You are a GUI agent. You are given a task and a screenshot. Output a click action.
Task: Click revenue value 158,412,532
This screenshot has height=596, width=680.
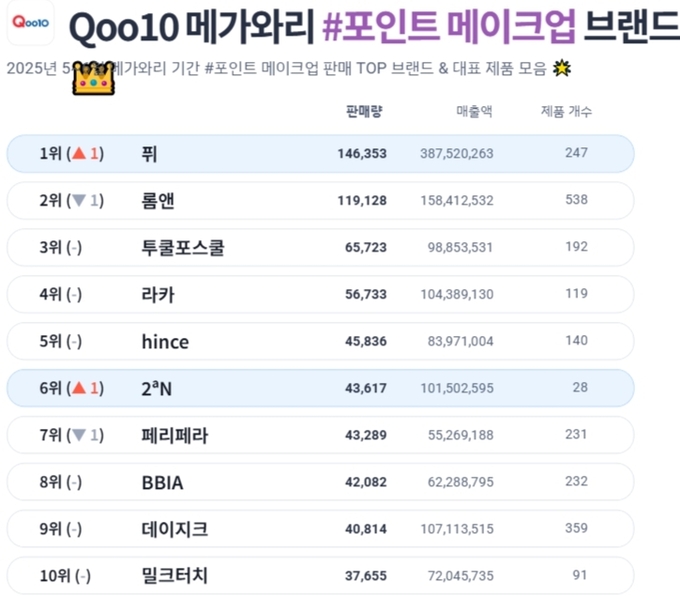pos(457,200)
